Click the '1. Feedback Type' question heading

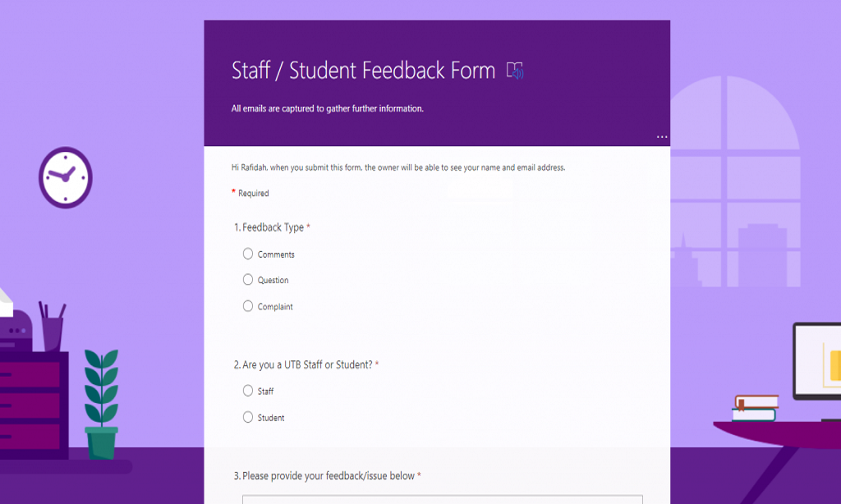coord(272,227)
